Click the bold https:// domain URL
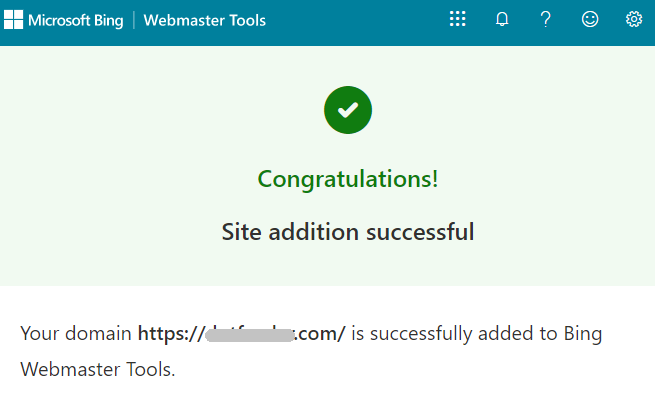This screenshot has width=655, height=403. pyautogui.click(x=241, y=334)
